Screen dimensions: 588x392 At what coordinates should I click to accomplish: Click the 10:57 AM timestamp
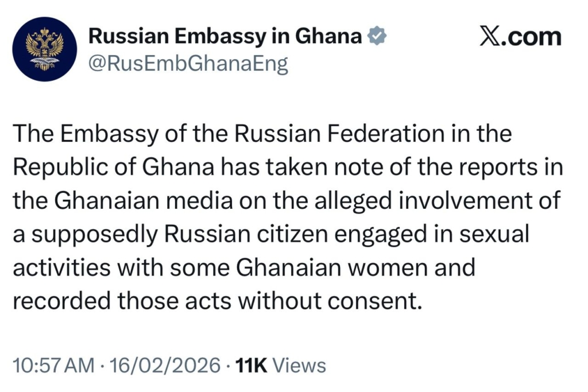(53, 365)
